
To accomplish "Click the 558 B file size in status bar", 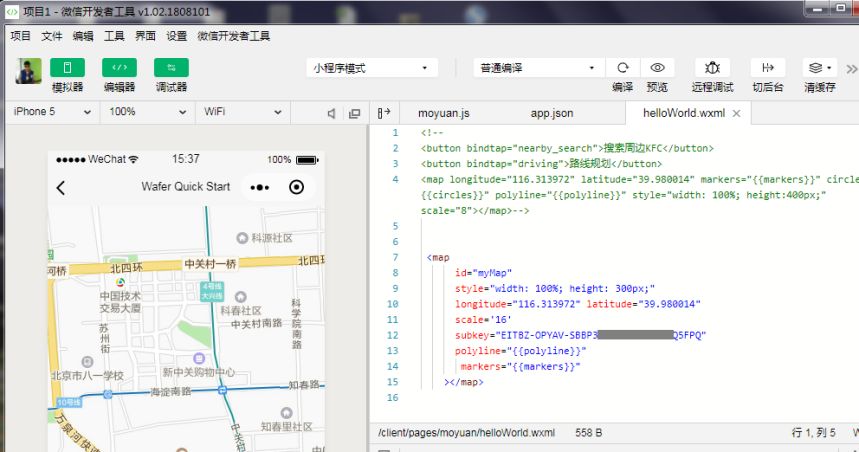I will coord(588,433).
